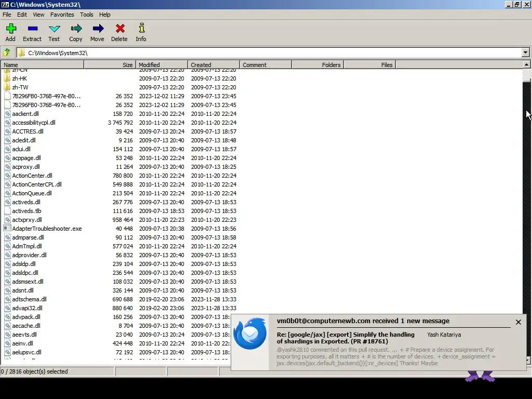Viewport: 532px width, 399px height.
Task: Click the aaclient.dll file icon
Action: pyautogui.click(x=7, y=114)
